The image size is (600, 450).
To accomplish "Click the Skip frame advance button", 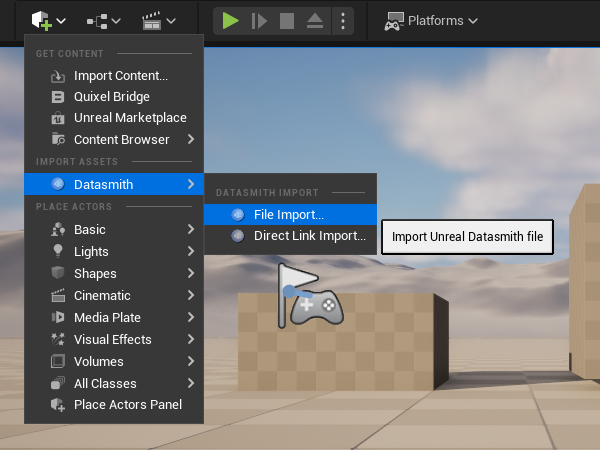I will 259,21.
